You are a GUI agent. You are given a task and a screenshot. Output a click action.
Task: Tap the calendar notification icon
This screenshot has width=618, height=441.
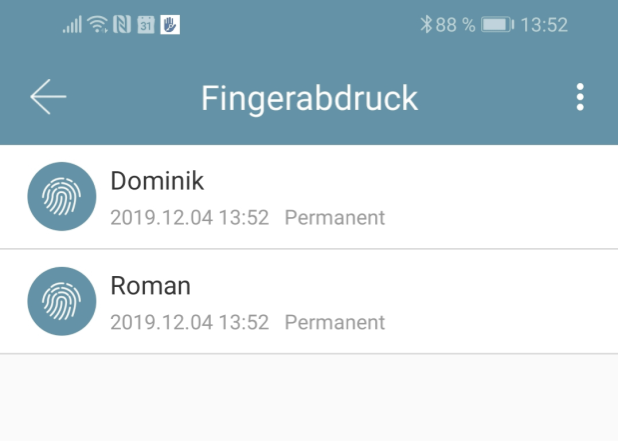tap(146, 24)
